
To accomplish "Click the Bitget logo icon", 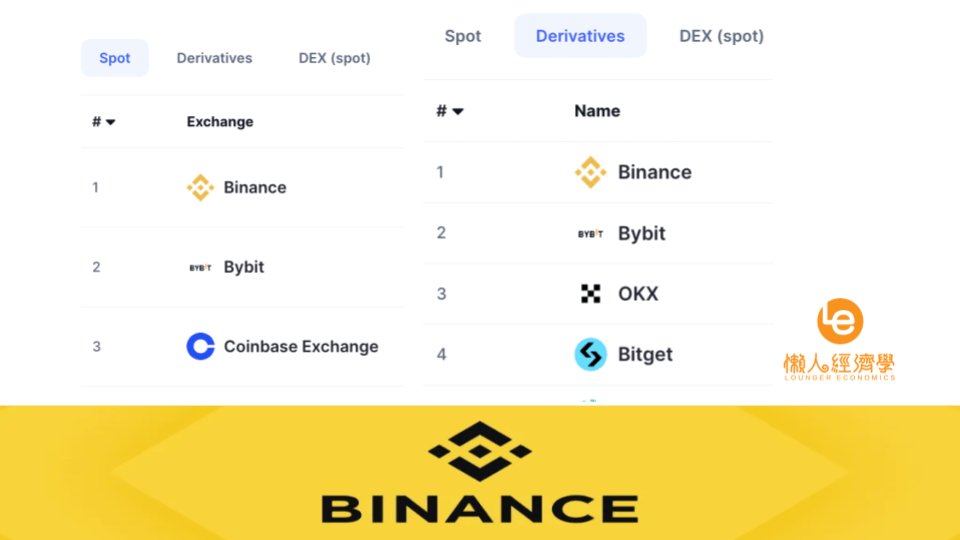I will pyautogui.click(x=590, y=354).
